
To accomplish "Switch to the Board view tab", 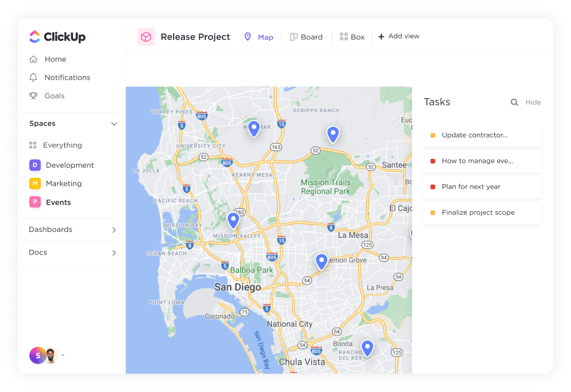I will [x=306, y=37].
